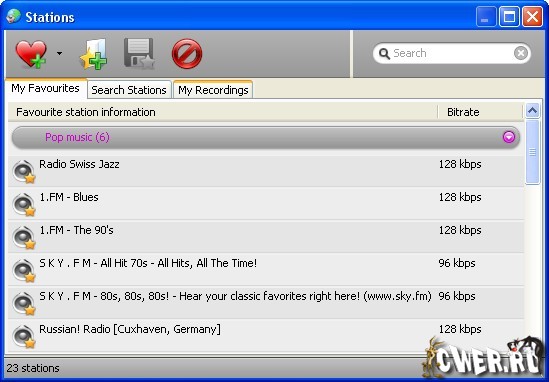Open the My Recordings tab
549x382 pixels.
point(213,90)
